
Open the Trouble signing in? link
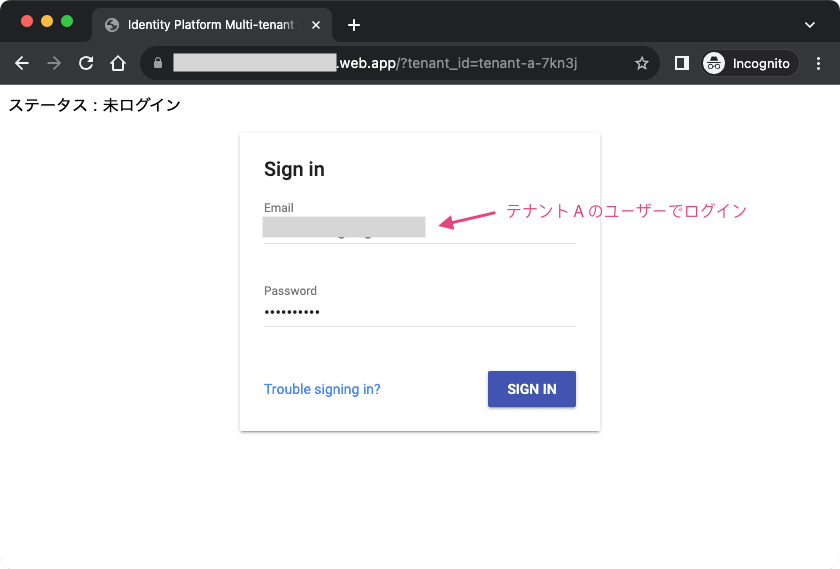(x=322, y=389)
